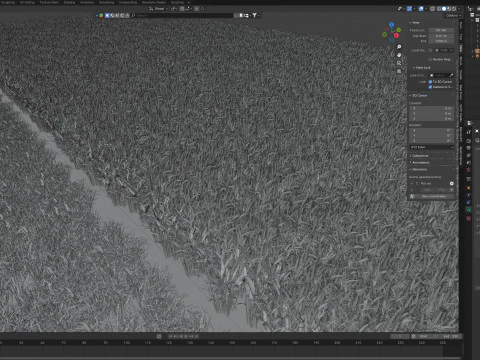Open red Material properties tab
Viewport: 480px width, 360px height.
(469, 218)
